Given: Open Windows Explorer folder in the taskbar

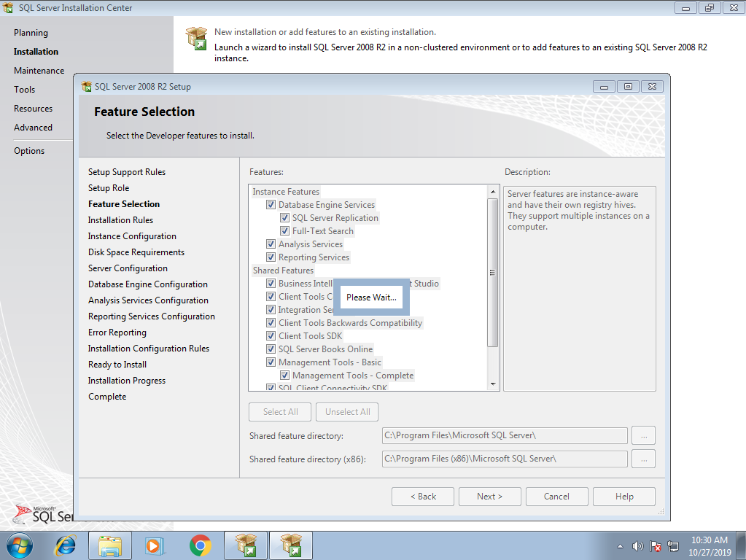Looking at the screenshot, I should point(110,545).
